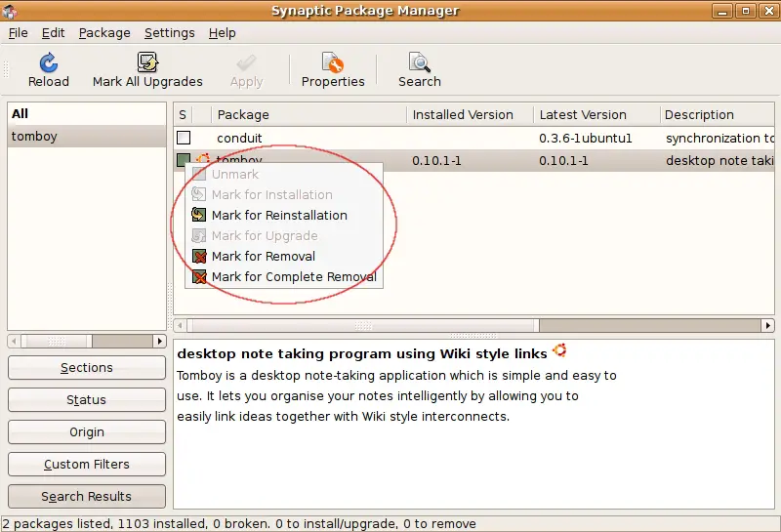Open the Settings menu
The image size is (781, 532).
[169, 33]
